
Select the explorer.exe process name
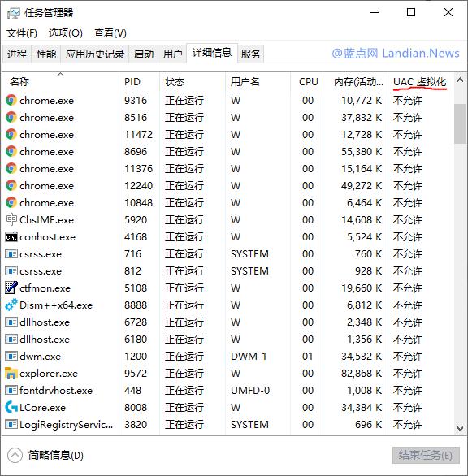49,374
